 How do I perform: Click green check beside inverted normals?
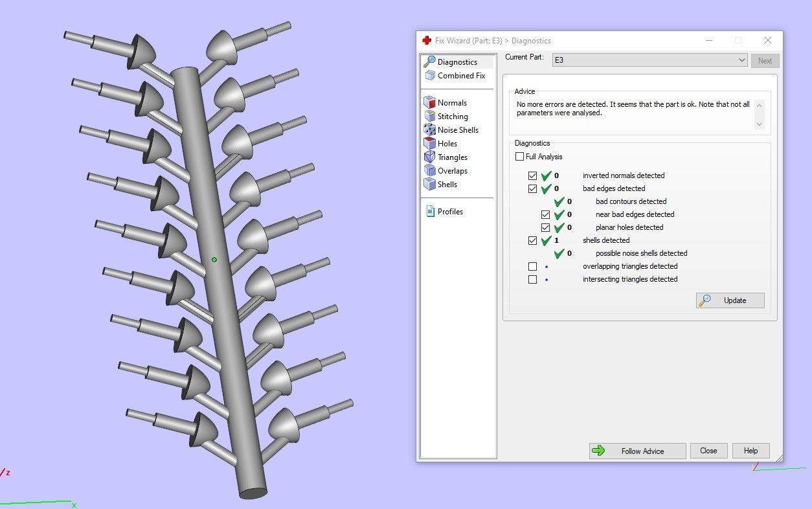pyautogui.click(x=547, y=175)
